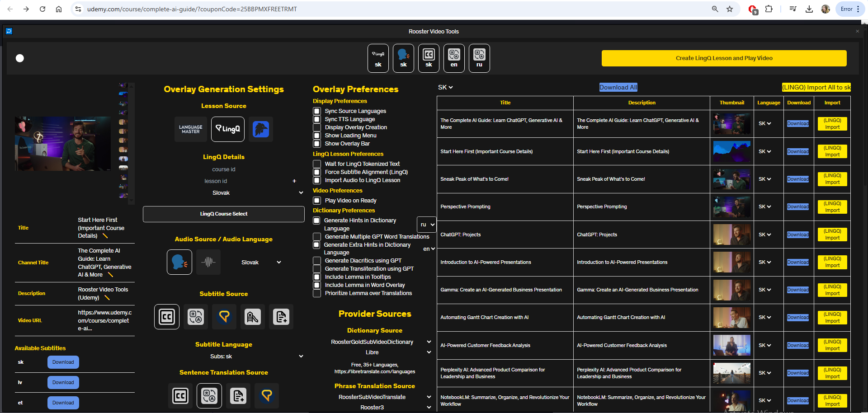The height and width of the screenshot is (413, 868).
Task: Edit the Description pencil icon
Action: point(107,298)
